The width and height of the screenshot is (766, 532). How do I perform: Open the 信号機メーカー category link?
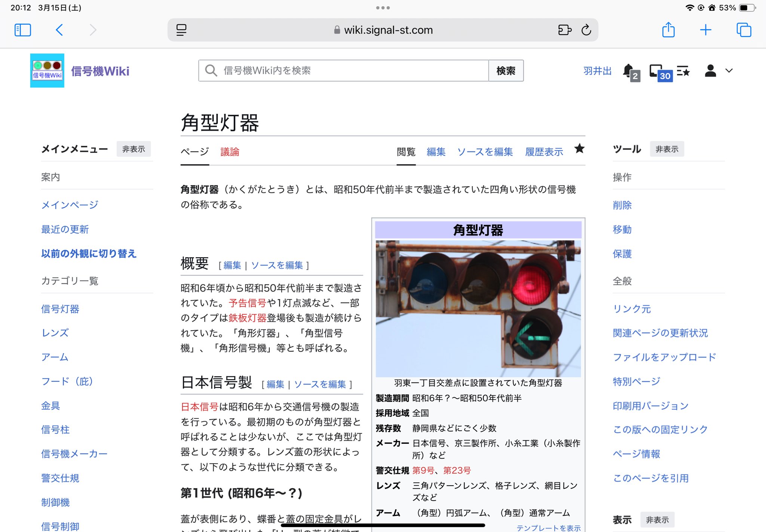[74, 454]
